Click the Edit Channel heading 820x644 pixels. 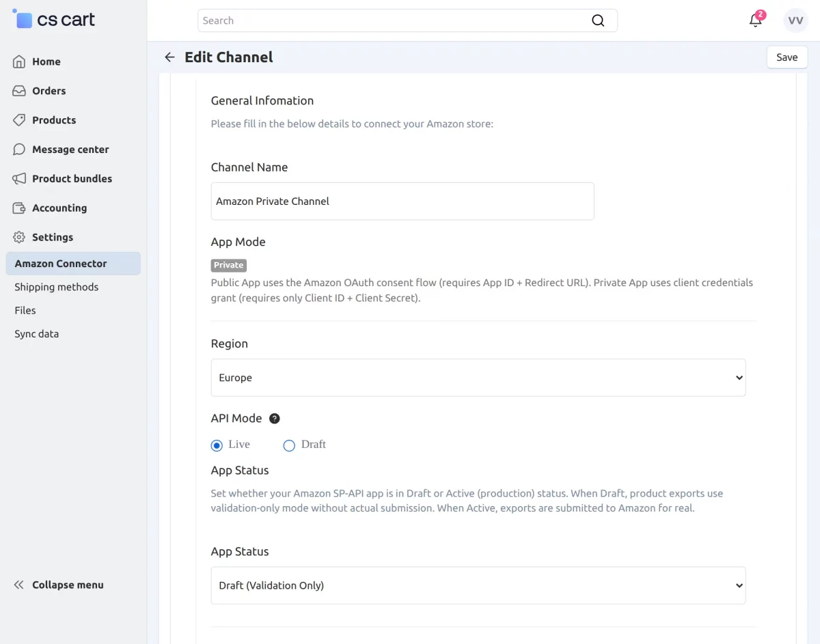tap(229, 57)
